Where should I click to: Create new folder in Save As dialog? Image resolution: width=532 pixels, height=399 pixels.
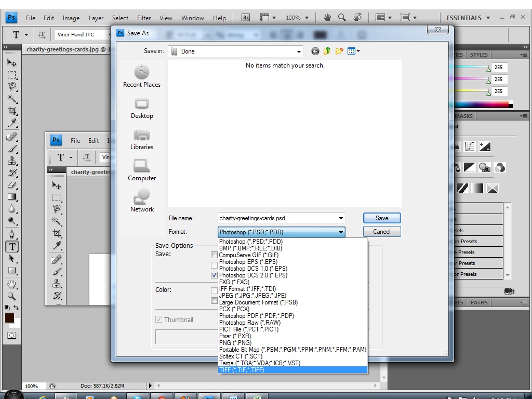(x=339, y=51)
